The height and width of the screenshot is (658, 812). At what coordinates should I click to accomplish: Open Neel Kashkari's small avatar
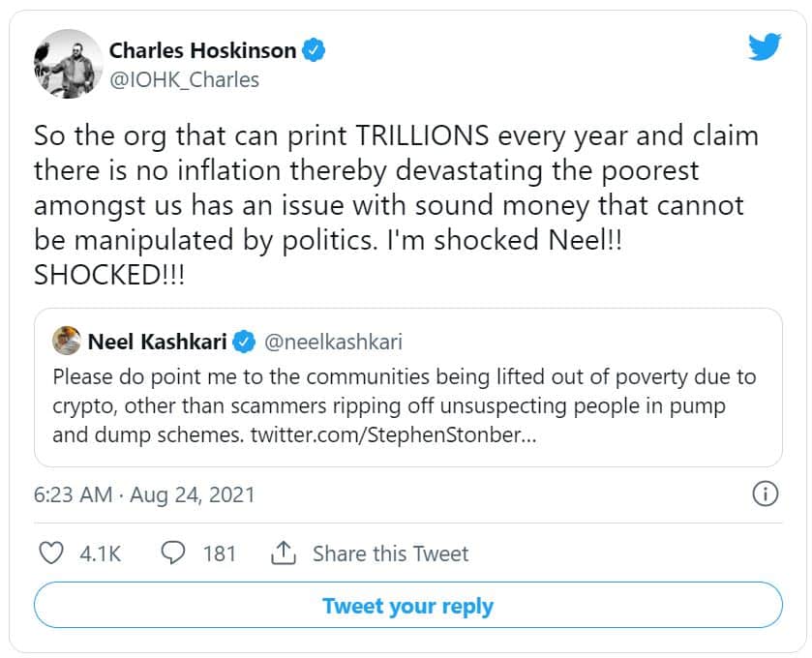[x=66, y=342]
